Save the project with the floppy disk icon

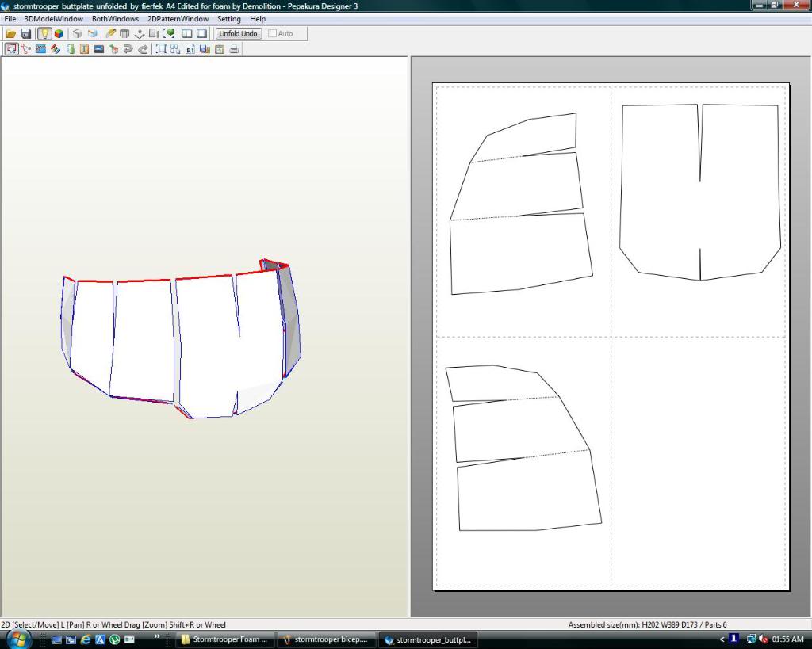click(25, 33)
